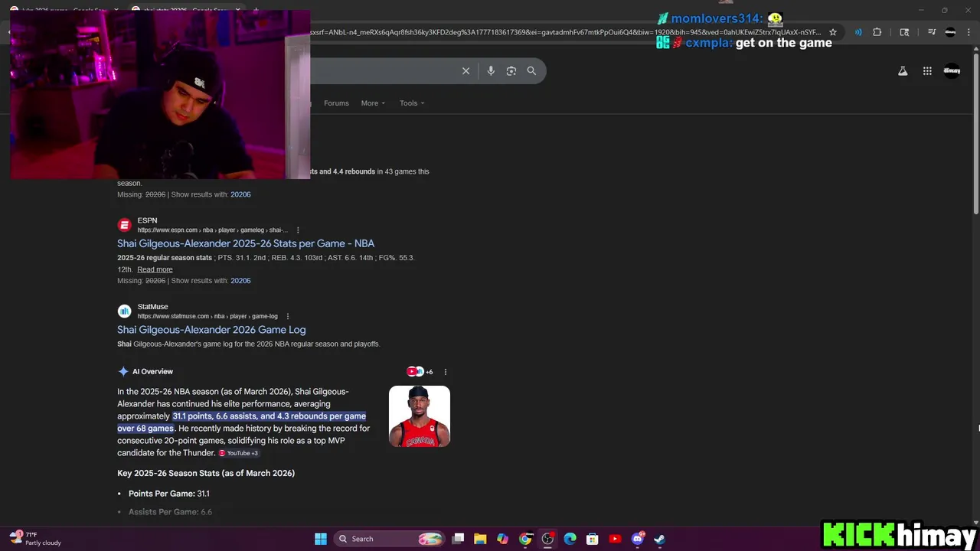
Task: Open the Chrome three-dot menu
Action: coord(967,32)
